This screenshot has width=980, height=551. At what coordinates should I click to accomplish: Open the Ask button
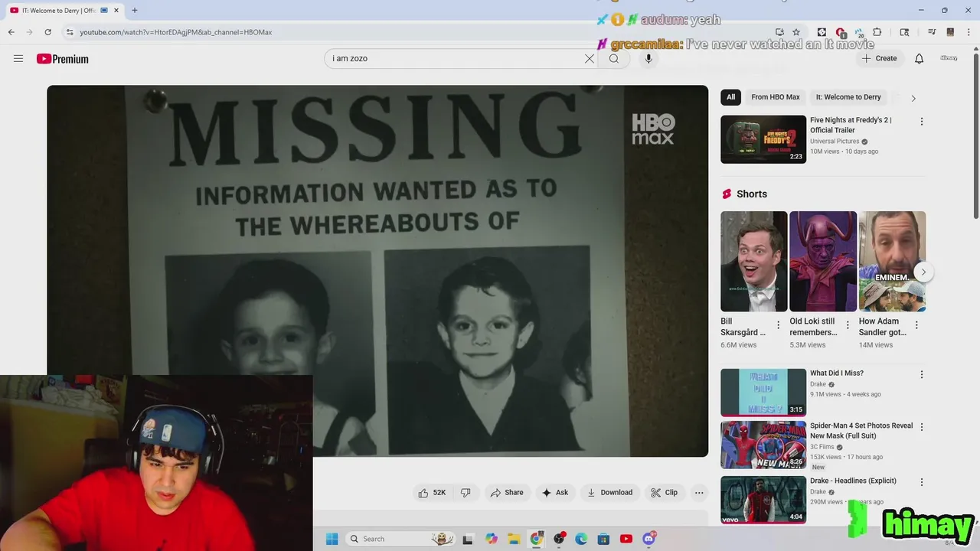coord(555,493)
